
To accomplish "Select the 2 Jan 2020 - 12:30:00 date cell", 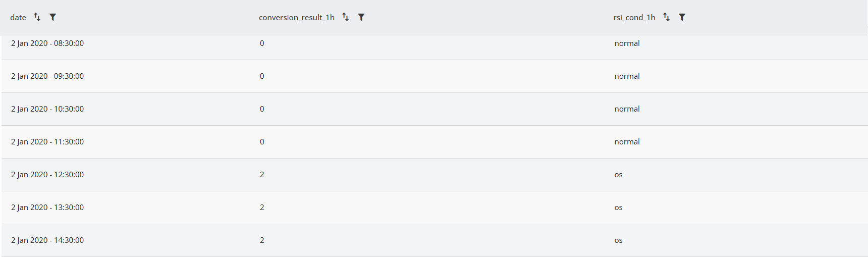I will 47,175.
